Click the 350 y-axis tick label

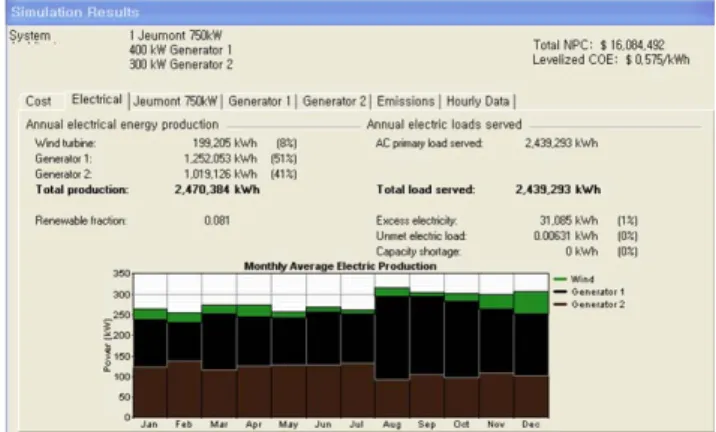click(121, 274)
